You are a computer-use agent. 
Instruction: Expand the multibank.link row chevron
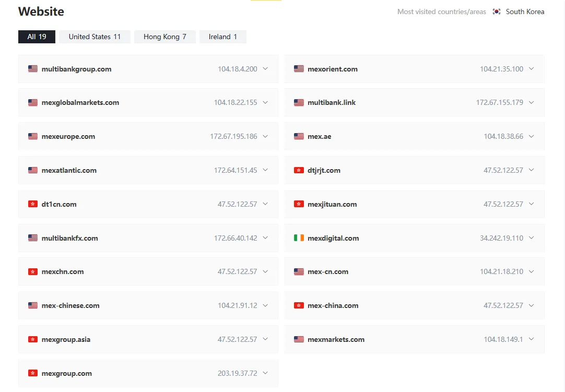(531, 102)
